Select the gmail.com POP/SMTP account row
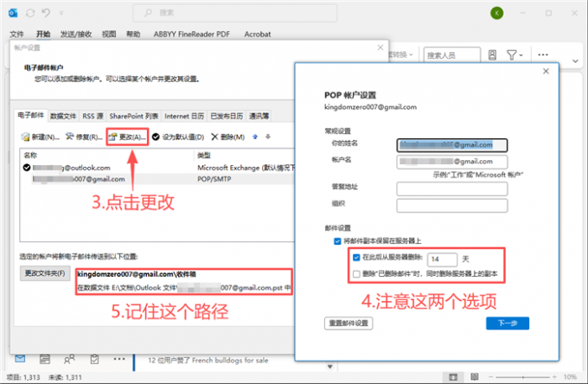Viewport: 588px width, 384px height. click(x=157, y=179)
